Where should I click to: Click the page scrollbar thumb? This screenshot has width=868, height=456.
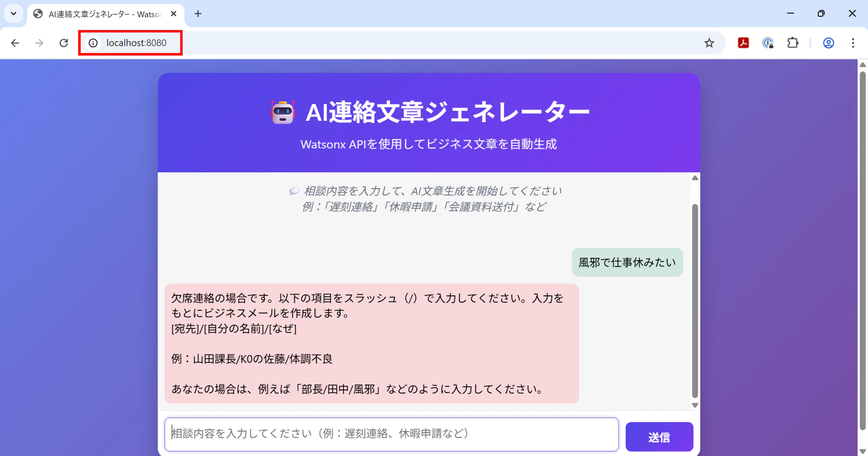pyautogui.click(x=863, y=251)
